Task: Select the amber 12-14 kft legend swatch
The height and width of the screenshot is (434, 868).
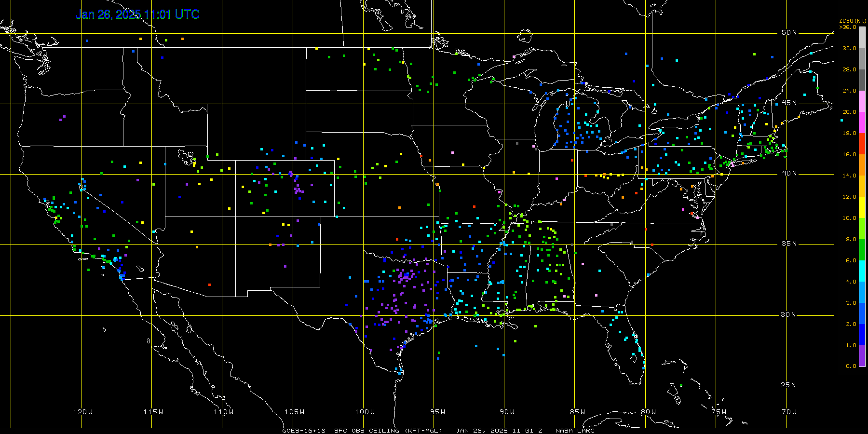Action: point(862,186)
